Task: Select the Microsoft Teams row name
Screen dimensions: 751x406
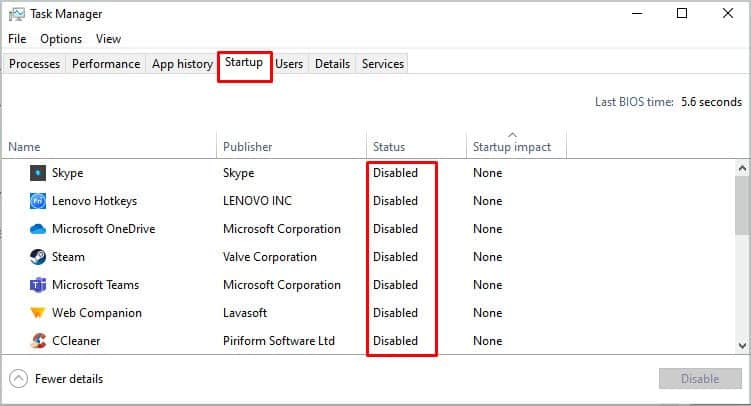Action: (95, 285)
